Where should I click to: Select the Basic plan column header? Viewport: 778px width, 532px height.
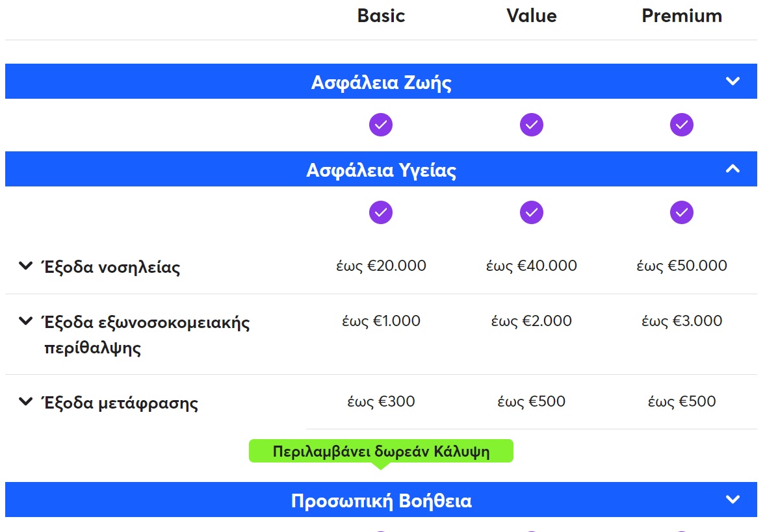381,16
